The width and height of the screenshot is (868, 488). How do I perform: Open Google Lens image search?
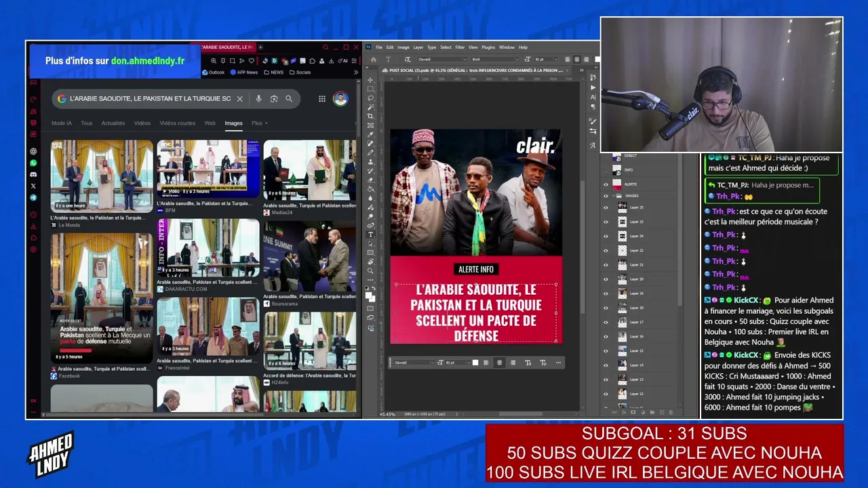coord(274,99)
